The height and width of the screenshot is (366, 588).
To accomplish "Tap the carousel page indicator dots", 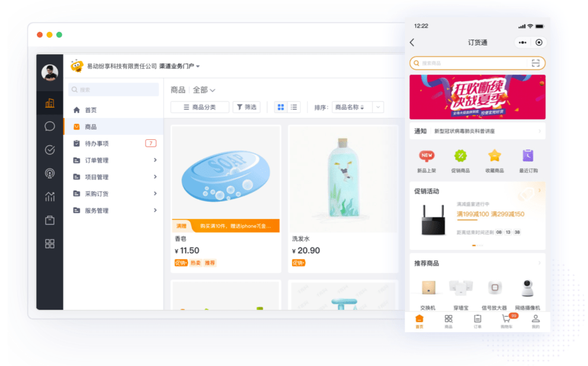I will [x=477, y=245].
